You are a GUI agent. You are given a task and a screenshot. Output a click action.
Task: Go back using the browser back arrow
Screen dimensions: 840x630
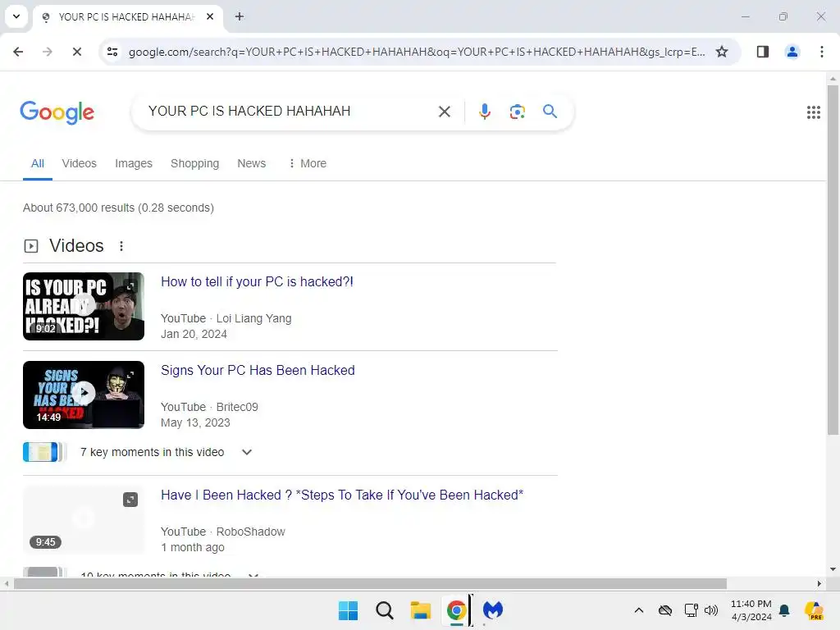(18, 52)
